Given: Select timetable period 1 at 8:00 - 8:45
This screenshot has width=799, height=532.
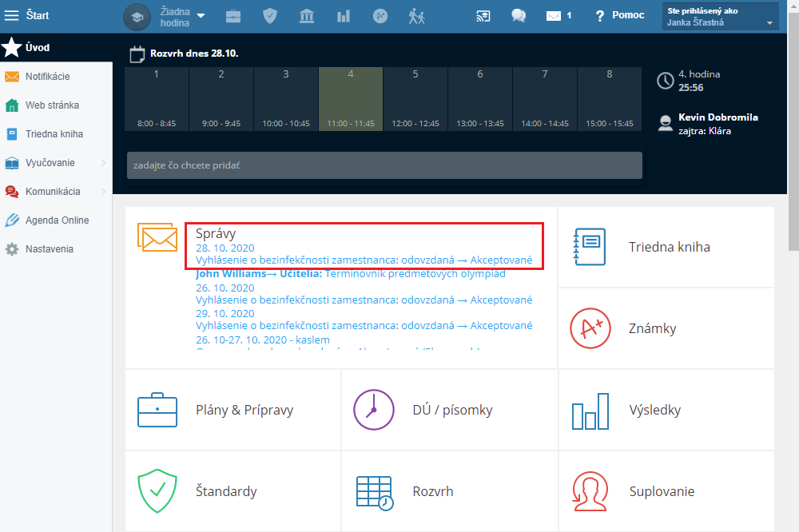Looking at the screenshot, I should [157, 99].
